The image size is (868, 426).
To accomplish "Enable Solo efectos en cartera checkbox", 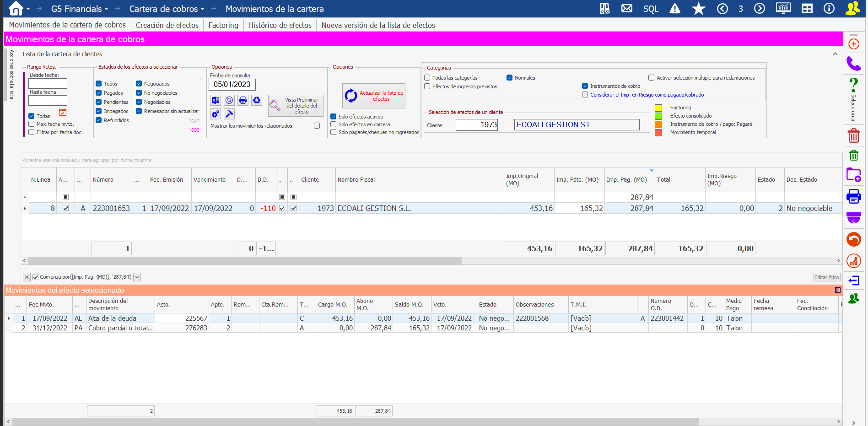I will point(334,124).
